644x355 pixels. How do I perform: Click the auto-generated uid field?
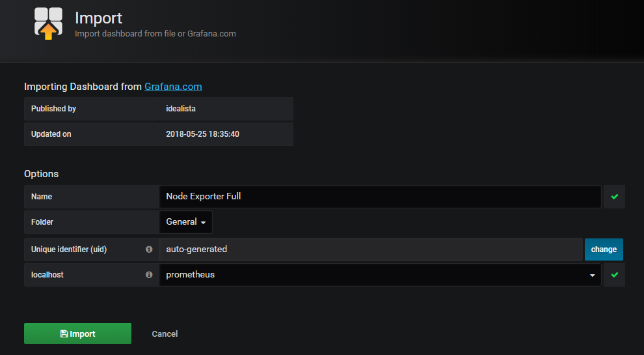pyautogui.click(x=371, y=249)
